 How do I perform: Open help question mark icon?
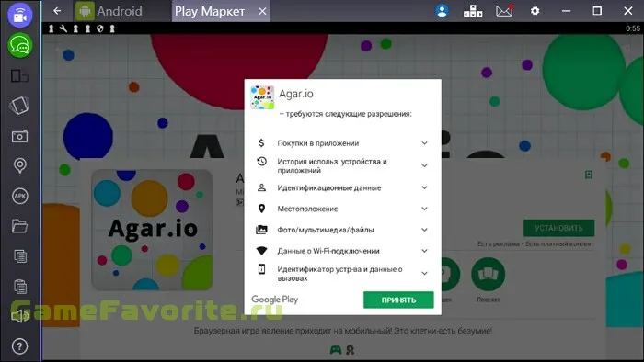pyautogui.click(x=19, y=346)
